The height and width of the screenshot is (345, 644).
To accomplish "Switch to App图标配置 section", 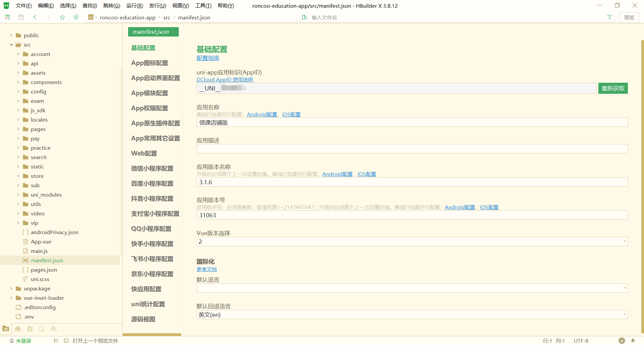I will pos(150,63).
